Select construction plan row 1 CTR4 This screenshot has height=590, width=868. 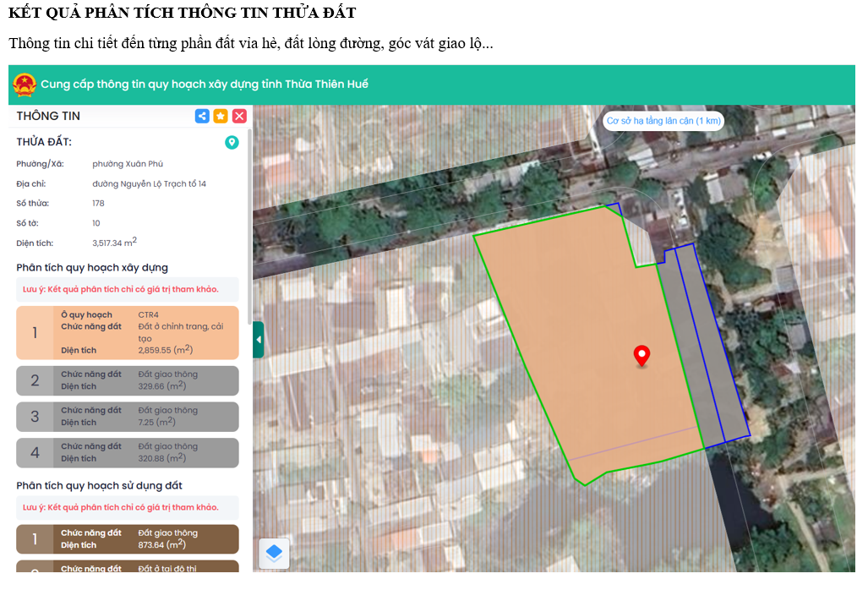[x=128, y=332]
